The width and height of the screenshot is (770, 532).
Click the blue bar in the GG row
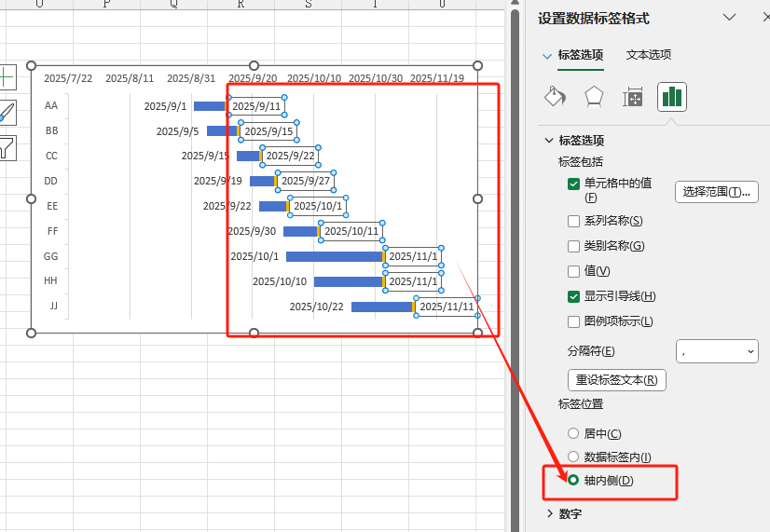334,256
